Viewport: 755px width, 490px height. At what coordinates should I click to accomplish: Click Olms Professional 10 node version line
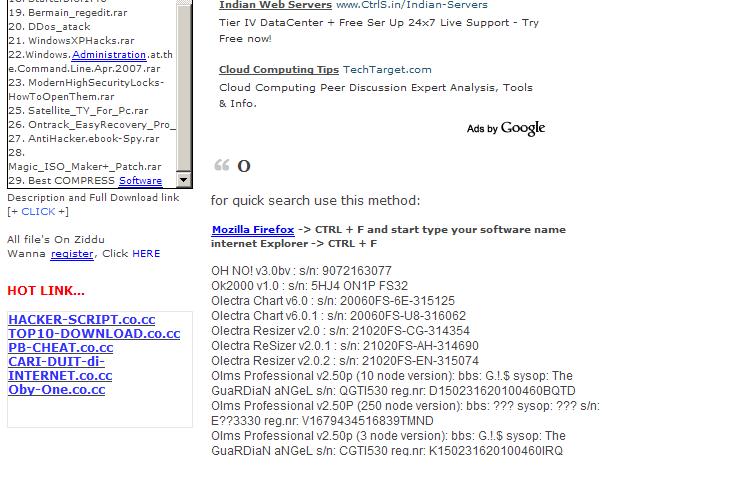(x=393, y=383)
